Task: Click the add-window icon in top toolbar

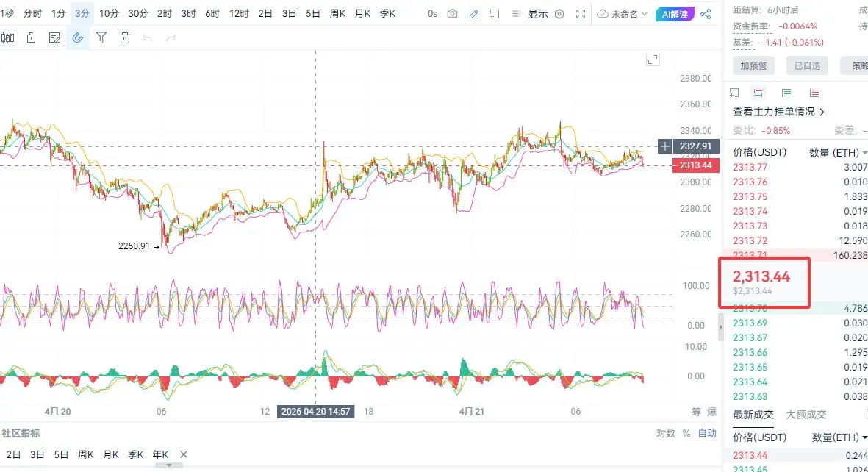Action: (495, 14)
